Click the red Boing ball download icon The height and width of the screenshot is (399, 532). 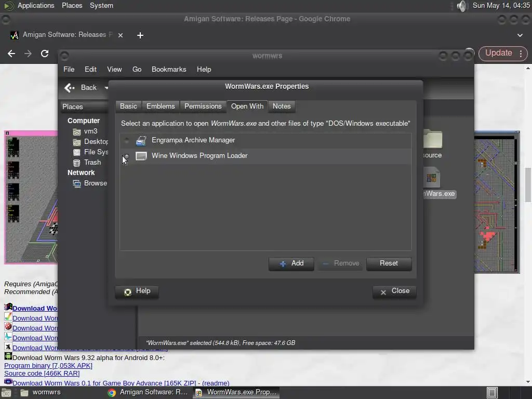coord(8,327)
